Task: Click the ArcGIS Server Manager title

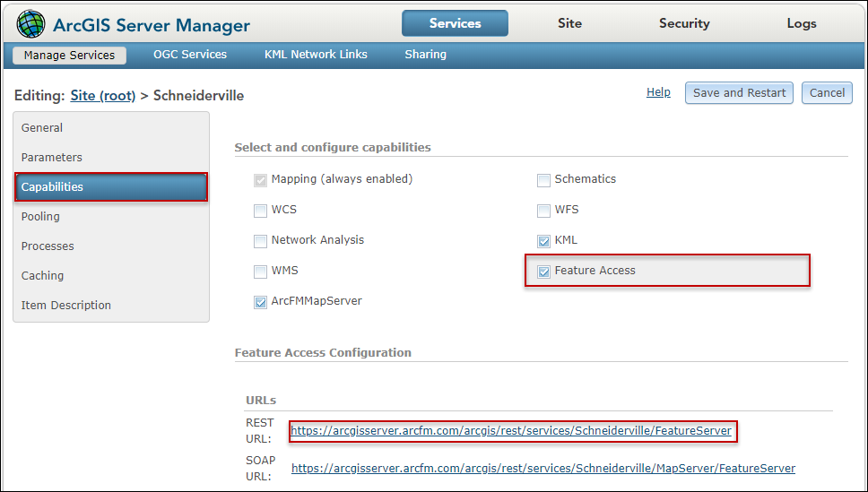Action: 152,25
